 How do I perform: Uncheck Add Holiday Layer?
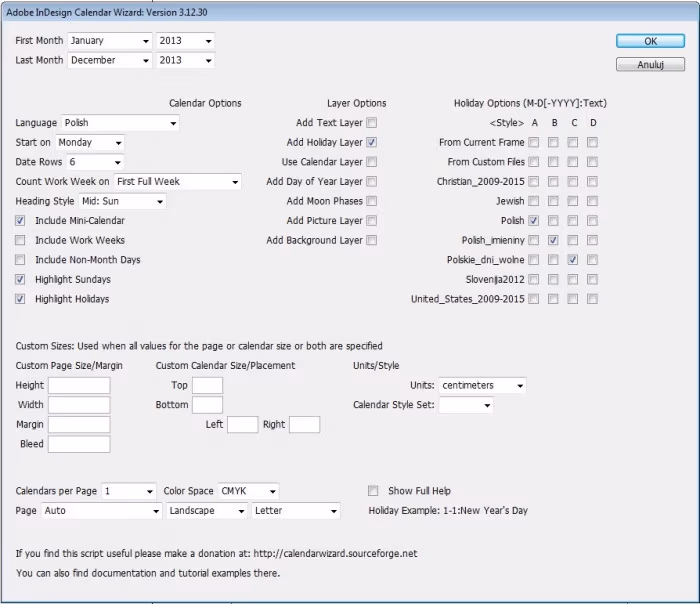[x=371, y=142]
